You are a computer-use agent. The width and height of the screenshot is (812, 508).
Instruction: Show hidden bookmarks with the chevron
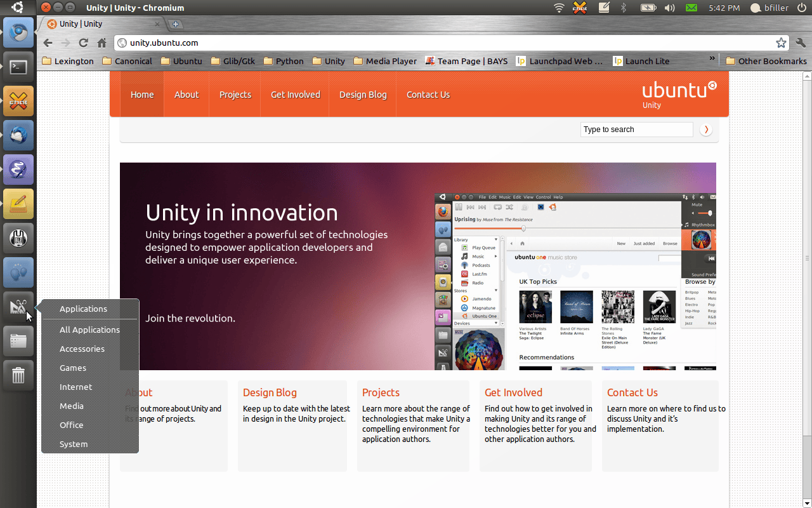(712, 59)
